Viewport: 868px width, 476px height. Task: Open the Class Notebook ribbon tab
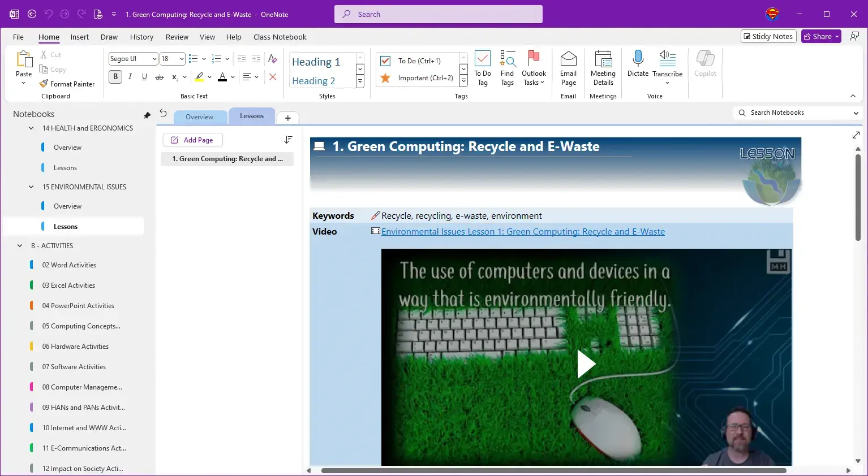(280, 37)
